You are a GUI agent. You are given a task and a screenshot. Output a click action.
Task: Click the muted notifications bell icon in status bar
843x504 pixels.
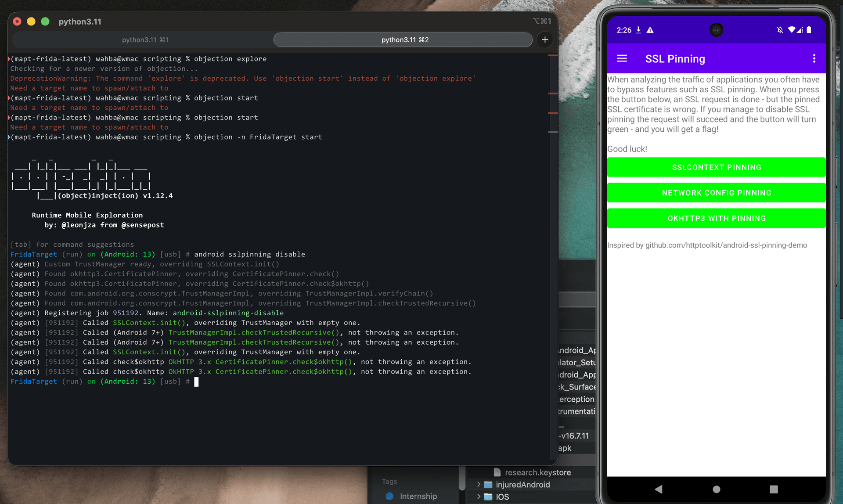[780, 30]
